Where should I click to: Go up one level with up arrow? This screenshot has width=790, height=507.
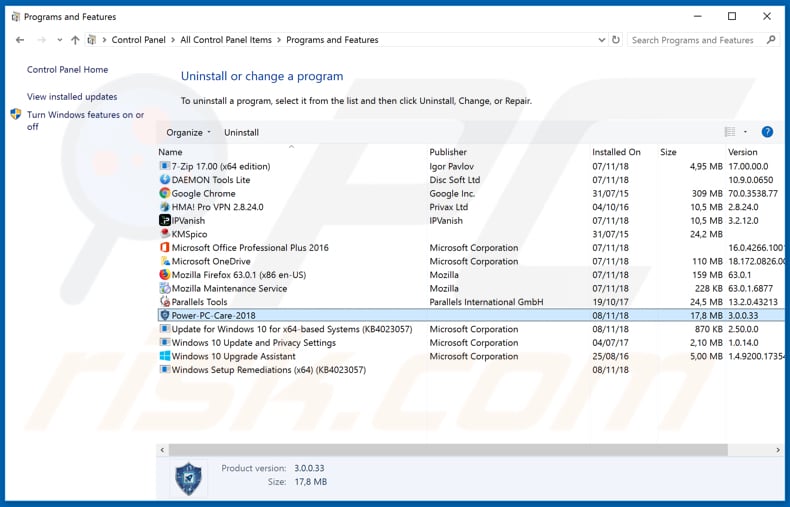pos(75,40)
